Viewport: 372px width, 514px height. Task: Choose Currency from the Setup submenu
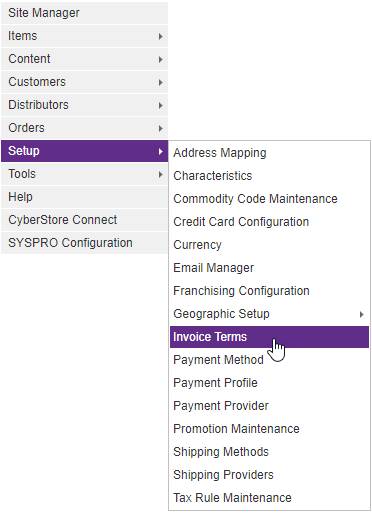tap(269, 245)
